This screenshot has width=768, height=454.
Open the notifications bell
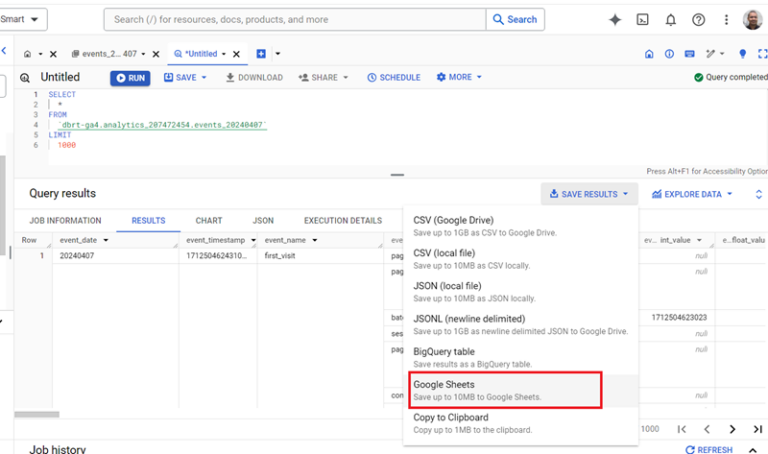(x=671, y=20)
